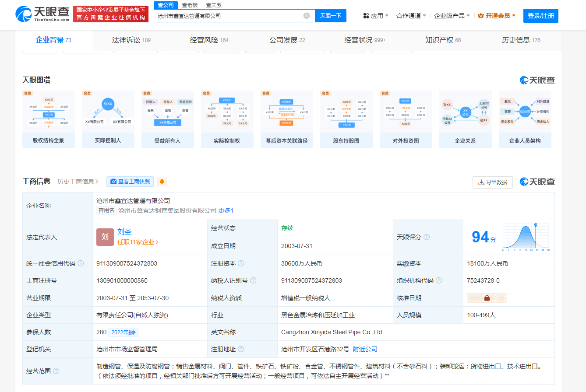Screen dimensions: 586x392
Task: Click registration number 130901000000860
Action: 122,280
